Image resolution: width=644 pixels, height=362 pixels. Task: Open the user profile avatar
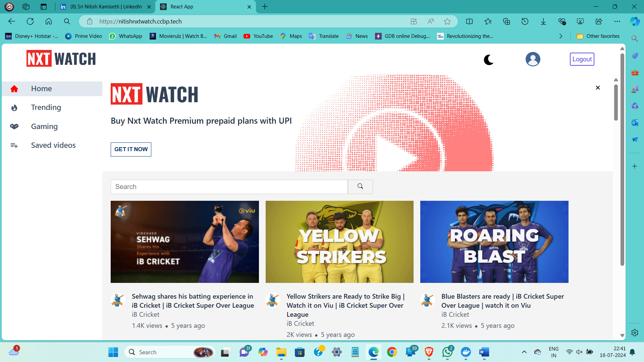pos(533,59)
